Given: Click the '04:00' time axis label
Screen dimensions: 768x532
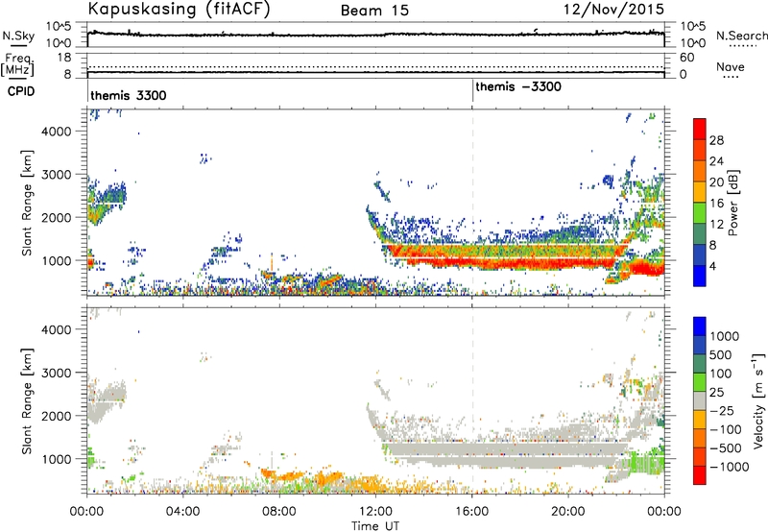Looking at the screenshot, I should coord(182,512).
